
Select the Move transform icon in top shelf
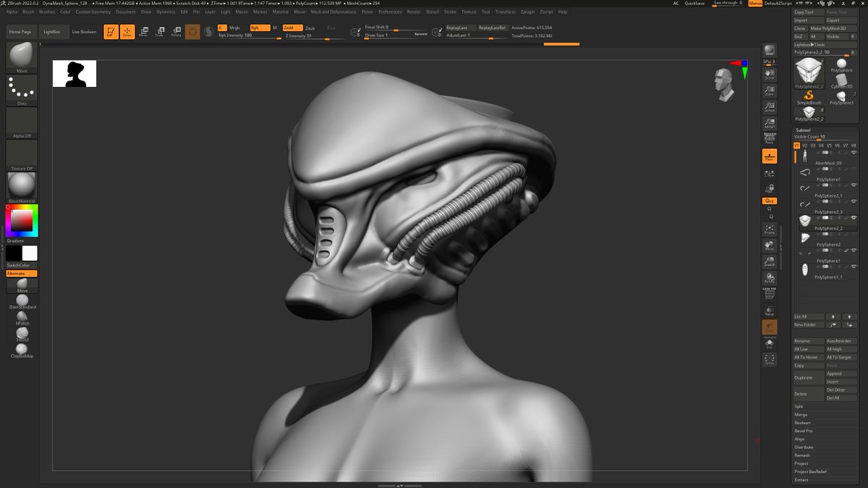pos(143,32)
